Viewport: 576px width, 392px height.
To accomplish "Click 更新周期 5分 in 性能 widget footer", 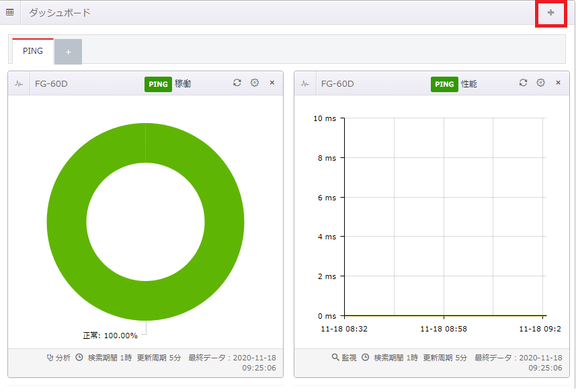I will point(445,358).
